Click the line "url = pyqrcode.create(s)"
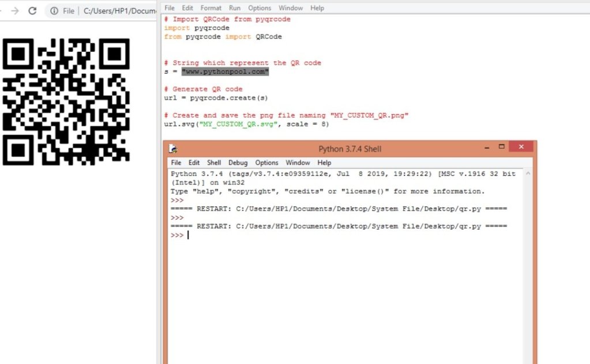Image resolution: width=590 pixels, height=364 pixels. (216, 98)
